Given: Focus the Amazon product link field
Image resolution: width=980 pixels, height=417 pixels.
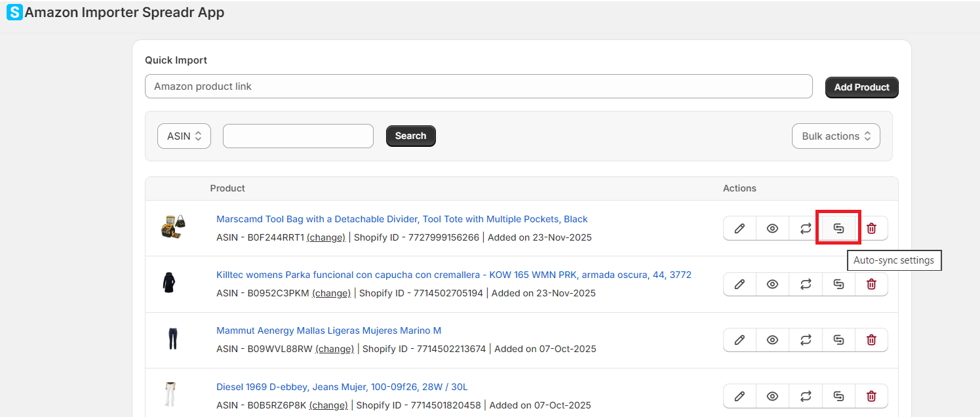Looking at the screenshot, I should click(x=479, y=87).
